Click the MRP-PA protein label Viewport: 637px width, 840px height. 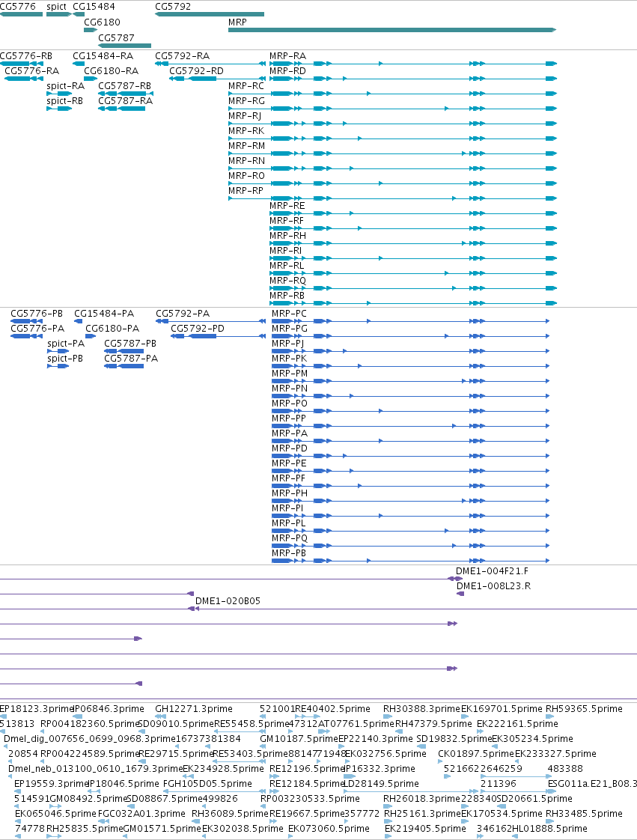click(x=290, y=433)
